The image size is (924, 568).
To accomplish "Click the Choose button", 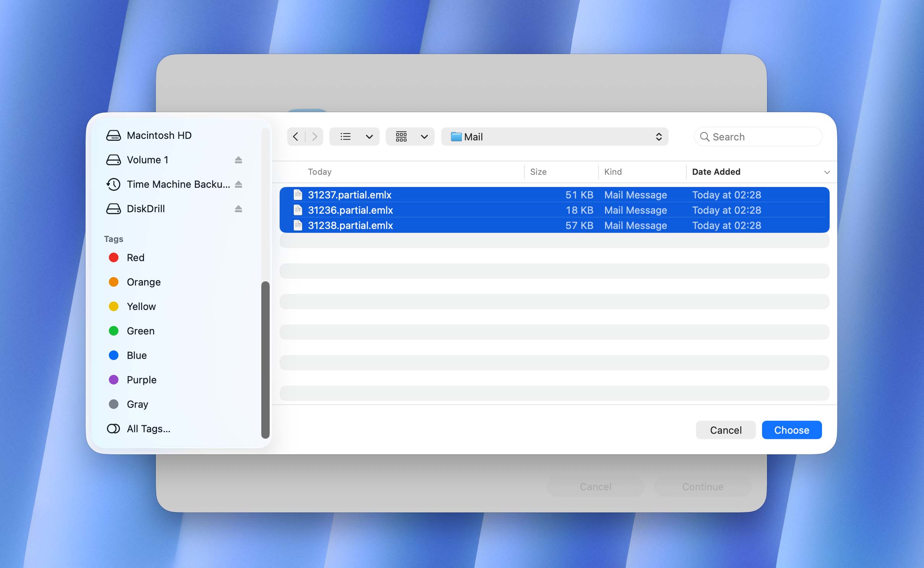I will (791, 430).
